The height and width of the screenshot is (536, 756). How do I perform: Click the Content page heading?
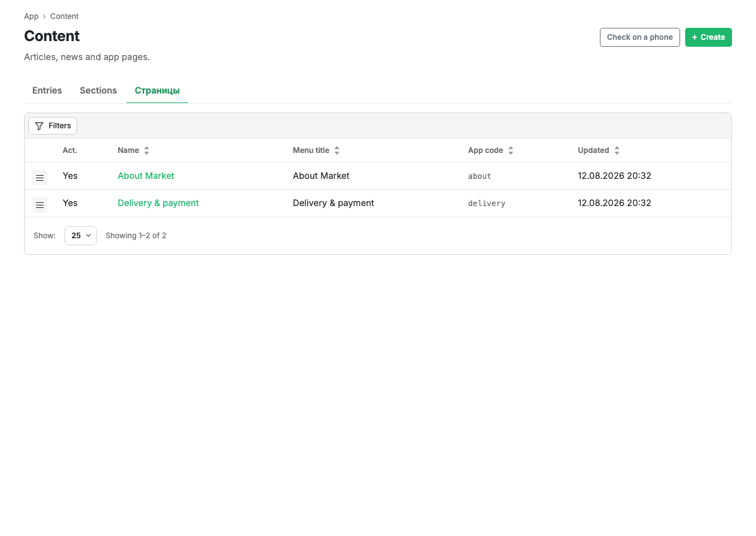click(52, 36)
